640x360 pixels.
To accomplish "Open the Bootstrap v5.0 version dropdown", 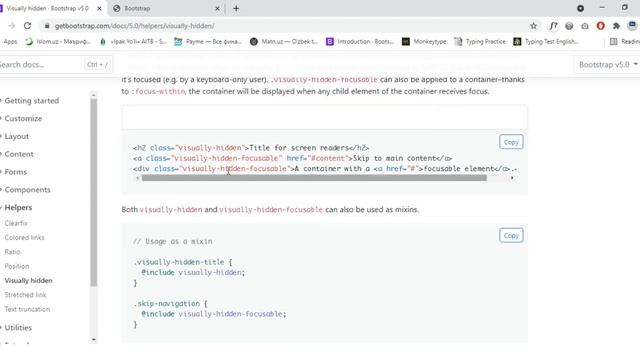I will coord(608,64).
